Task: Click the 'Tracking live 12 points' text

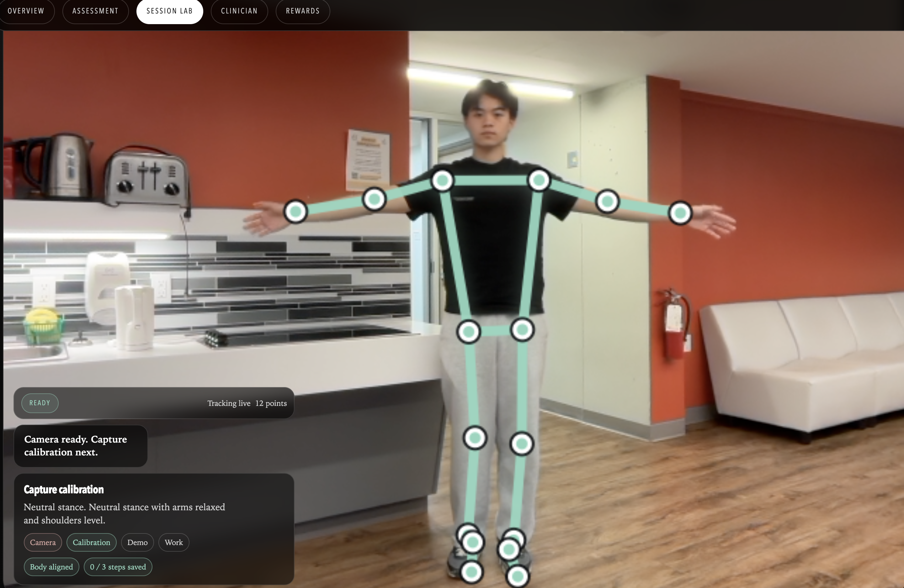Action: point(247,403)
